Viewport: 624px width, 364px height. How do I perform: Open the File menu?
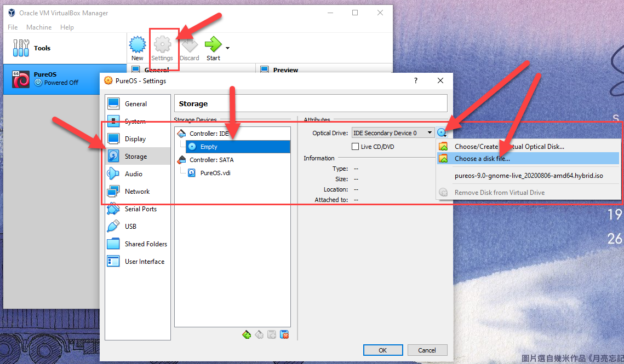[13, 27]
